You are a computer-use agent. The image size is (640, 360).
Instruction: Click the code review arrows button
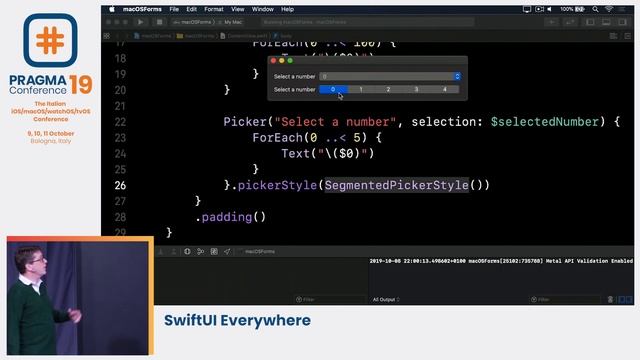pyautogui.click(x=570, y=22)
